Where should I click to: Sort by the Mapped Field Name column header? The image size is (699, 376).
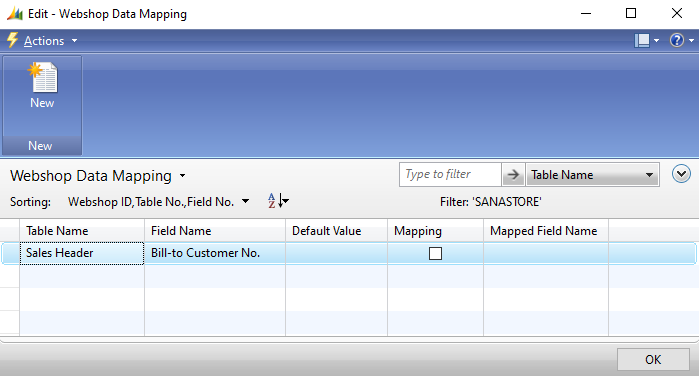[546, 231]
